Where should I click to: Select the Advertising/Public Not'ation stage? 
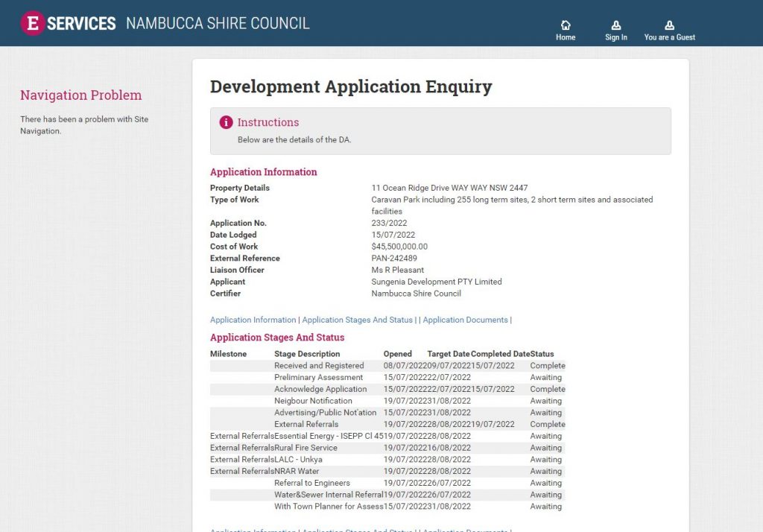pyautogui.click(x=326, y=412)
